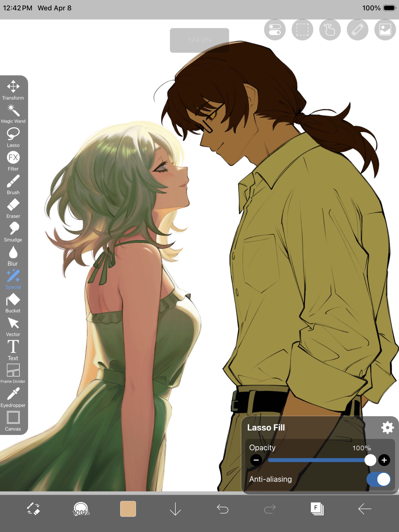The height and width of the screenshot is (532, 399).
Task: Decrease opacity with the minus button
Action: pos(256,460)
